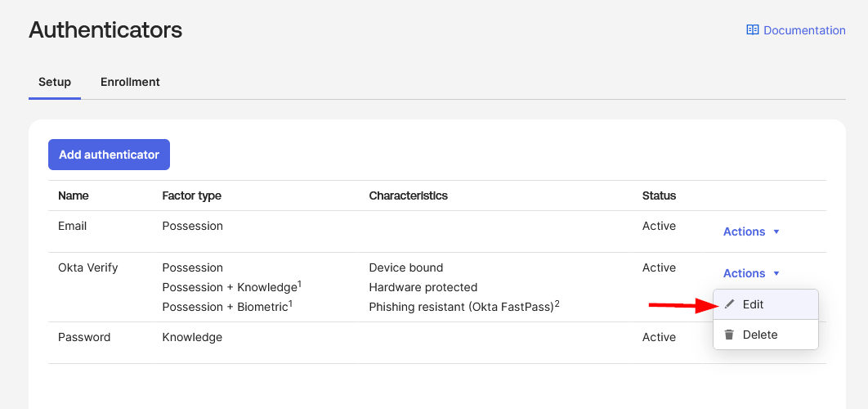Screen dimensions: 868x409
Task: Select the Okta Verify authenticator name
Action: [x=88, y=267]
